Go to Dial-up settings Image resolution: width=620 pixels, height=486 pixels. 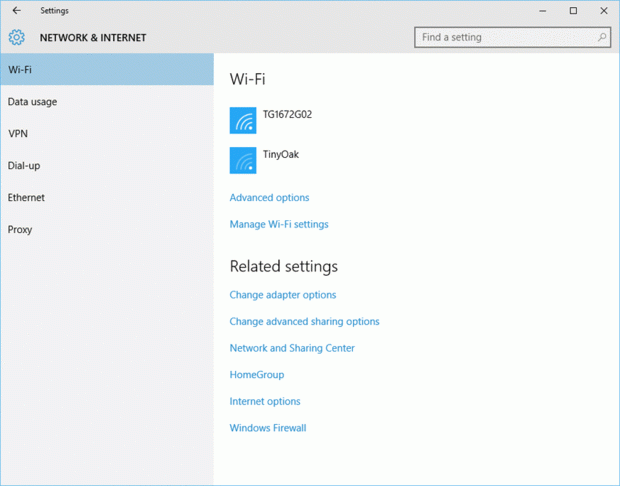(x=24, y=166)
